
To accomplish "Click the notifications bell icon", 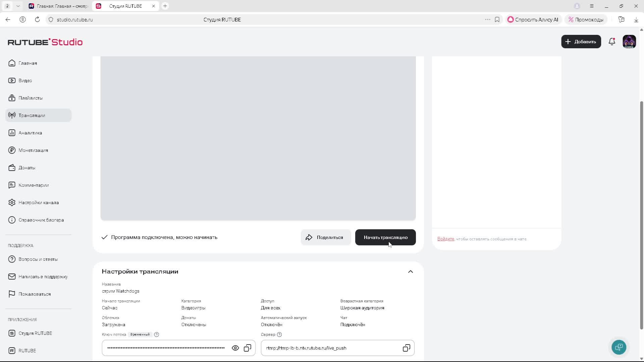I will point(612,42).
